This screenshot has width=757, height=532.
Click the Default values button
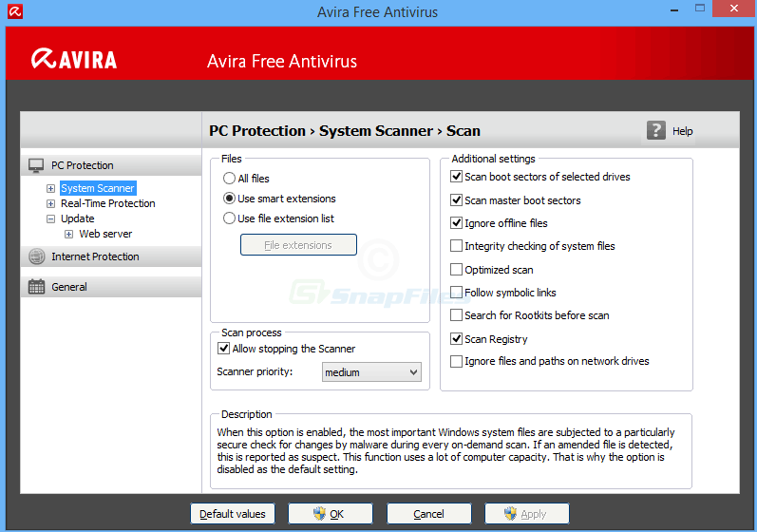pos(232,514)
